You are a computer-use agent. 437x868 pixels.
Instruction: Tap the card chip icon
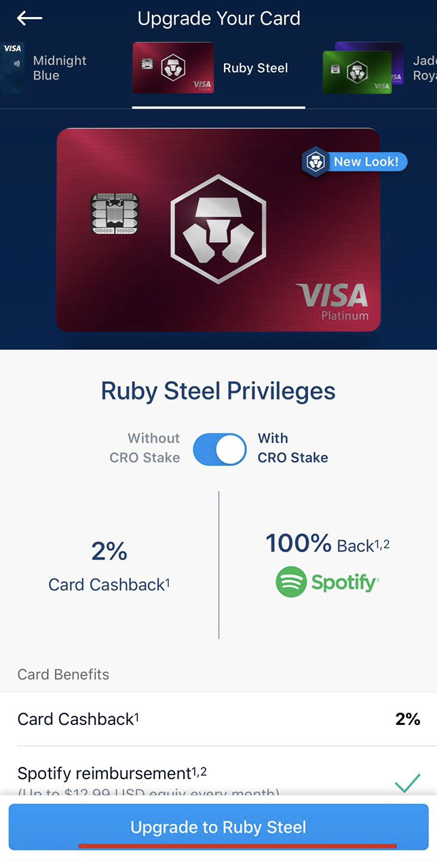tap(115, 214)
